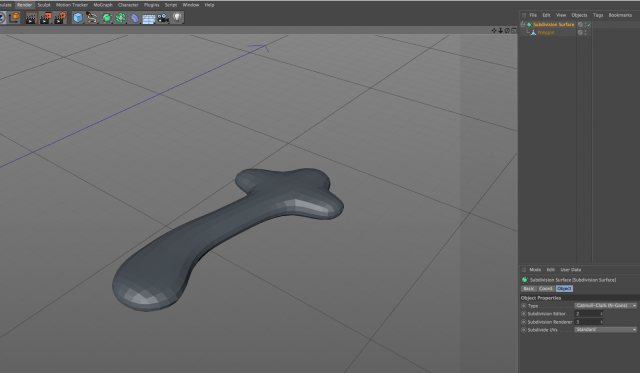640x373 pixels.
Task: Click the Polygon layer swatch box
Action: (x=580, y=32)
